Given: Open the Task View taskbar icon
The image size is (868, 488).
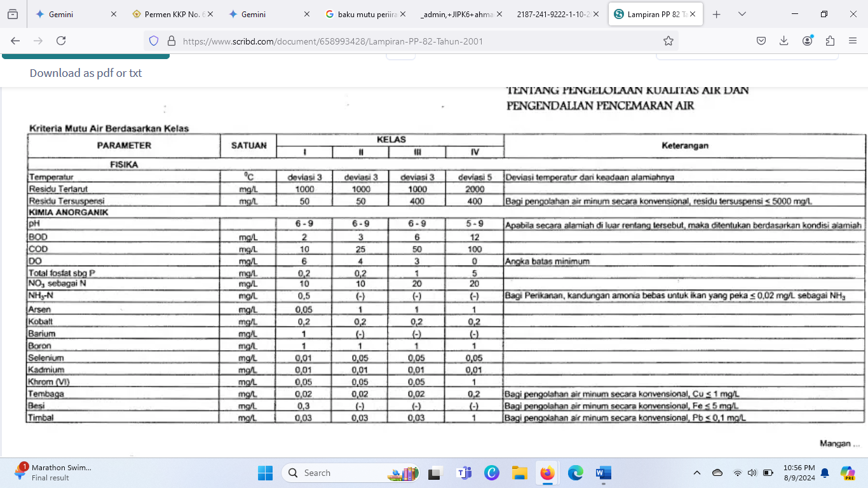Looking at the screenshot, I should 435,473.
